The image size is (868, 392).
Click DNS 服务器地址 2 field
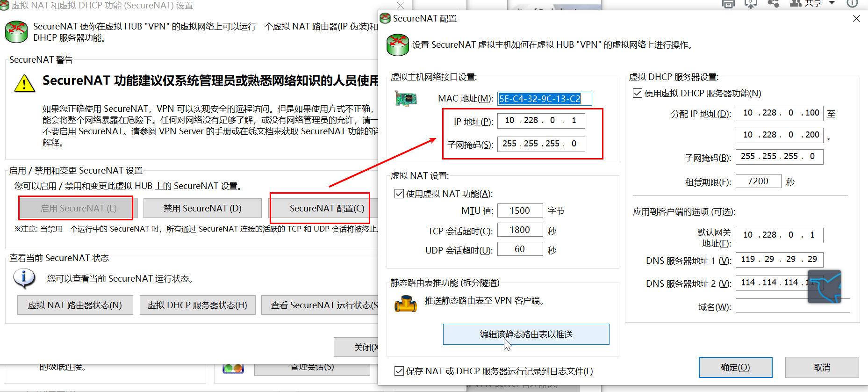coord(780,283)
